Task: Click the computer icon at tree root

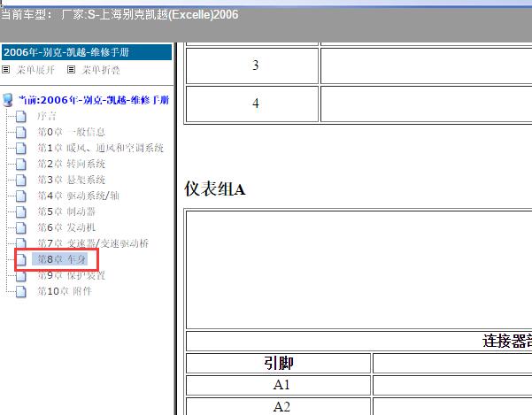Action: (x=8, y=100)
